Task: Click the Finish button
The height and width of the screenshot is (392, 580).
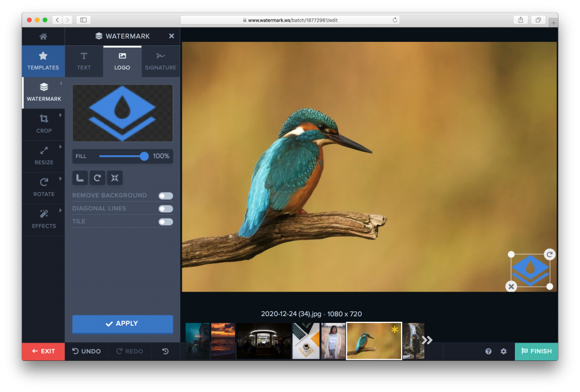Action: pos(536,351)
